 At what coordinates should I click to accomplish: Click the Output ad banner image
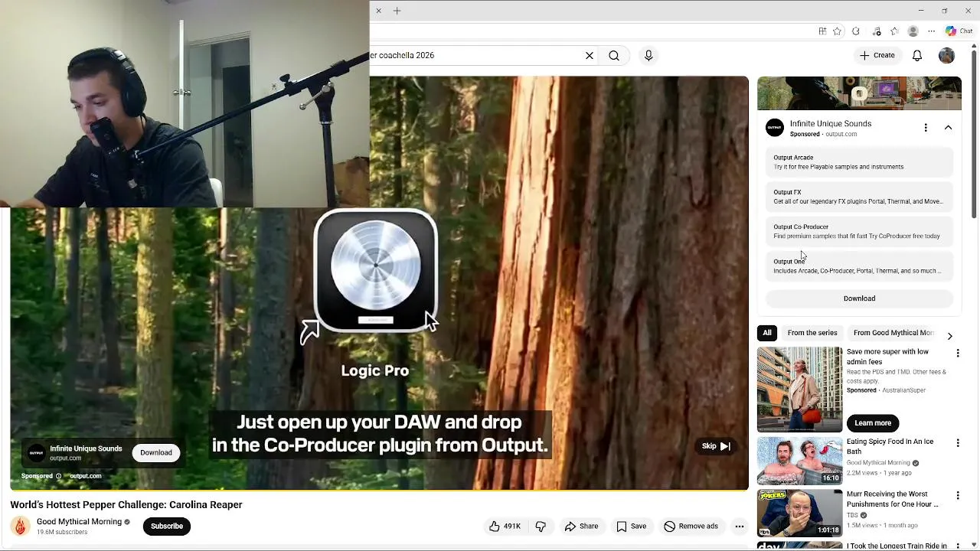859,93
